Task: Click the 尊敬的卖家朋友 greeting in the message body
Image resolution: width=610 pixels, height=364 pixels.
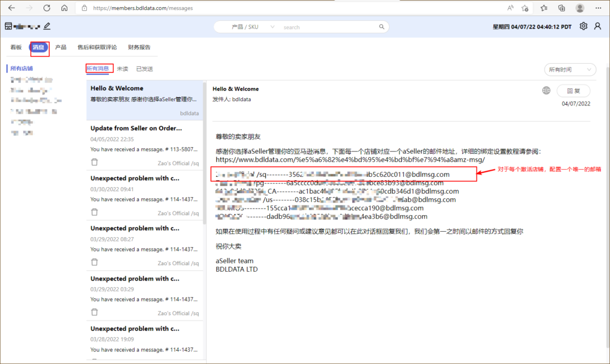Action: (238, 136)
